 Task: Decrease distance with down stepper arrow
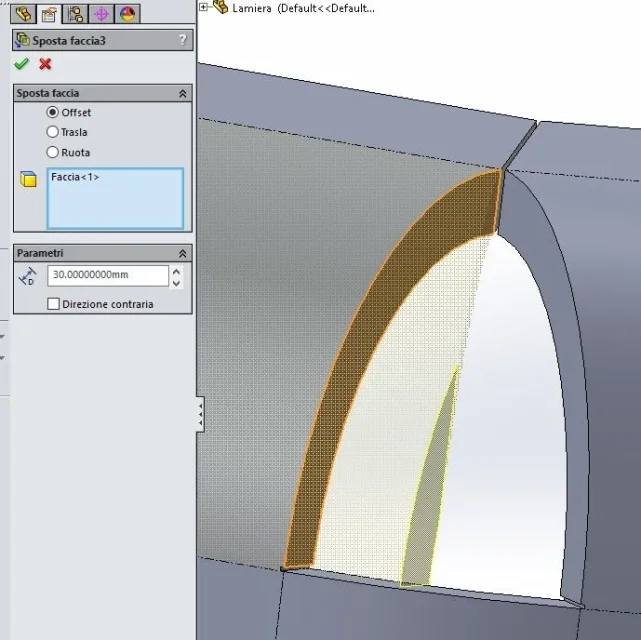[x=176, y=283]
